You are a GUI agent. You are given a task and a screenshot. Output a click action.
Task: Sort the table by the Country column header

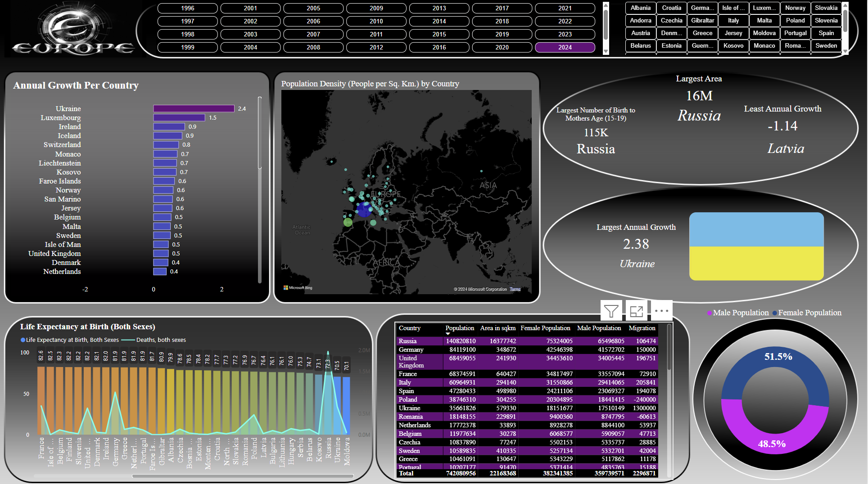[x=409, y=328]
